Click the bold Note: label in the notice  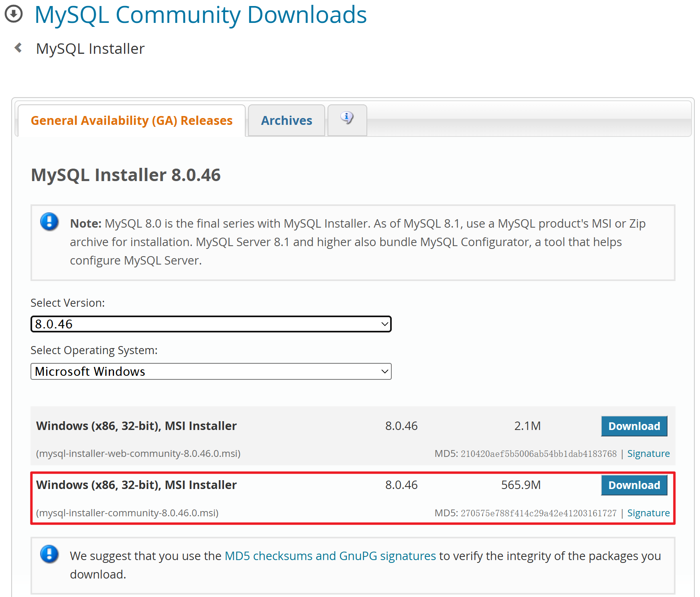tap(86, 224)
